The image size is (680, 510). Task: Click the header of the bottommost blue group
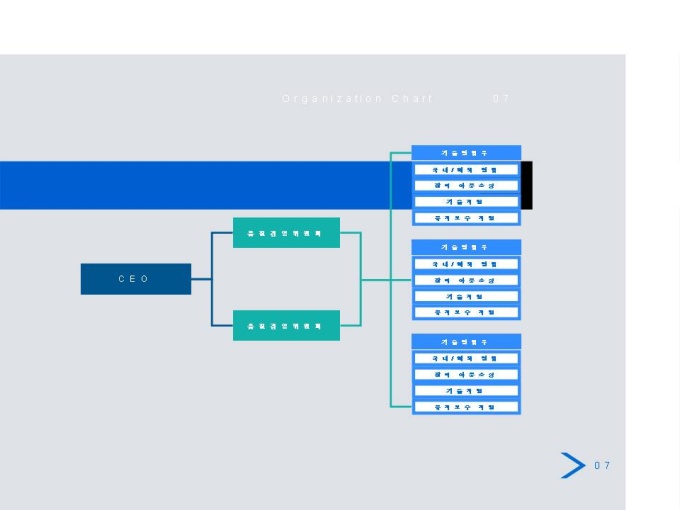click(466, 342)
